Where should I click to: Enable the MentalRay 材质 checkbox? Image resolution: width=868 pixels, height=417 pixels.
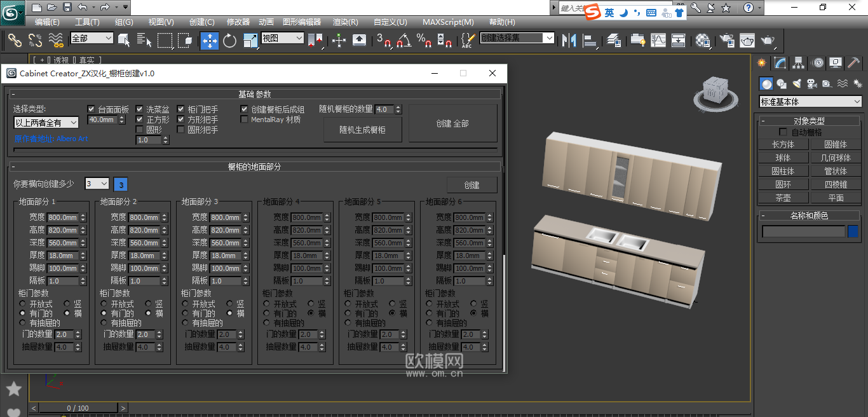pos(245,120)
